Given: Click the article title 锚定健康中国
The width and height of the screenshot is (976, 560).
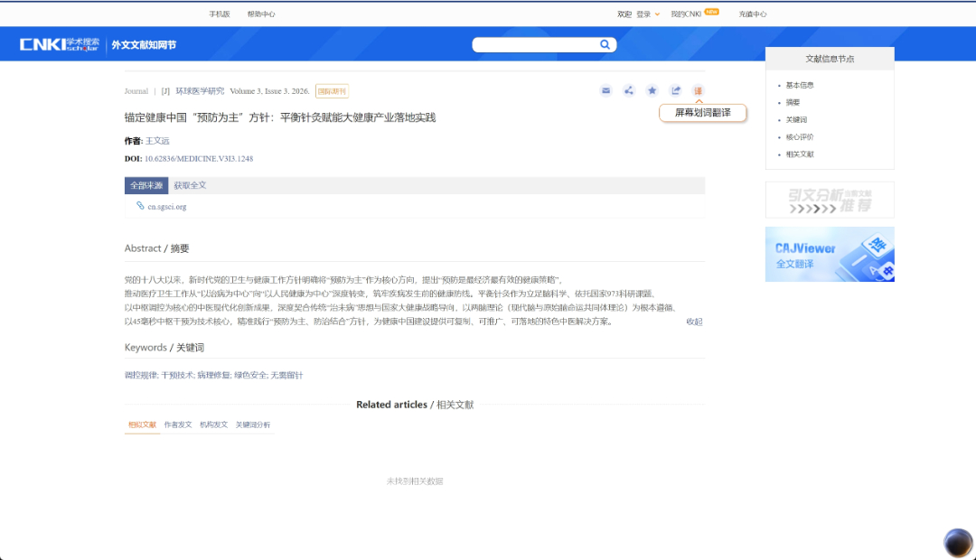Looking at the screenshot, I should (280, 117).
